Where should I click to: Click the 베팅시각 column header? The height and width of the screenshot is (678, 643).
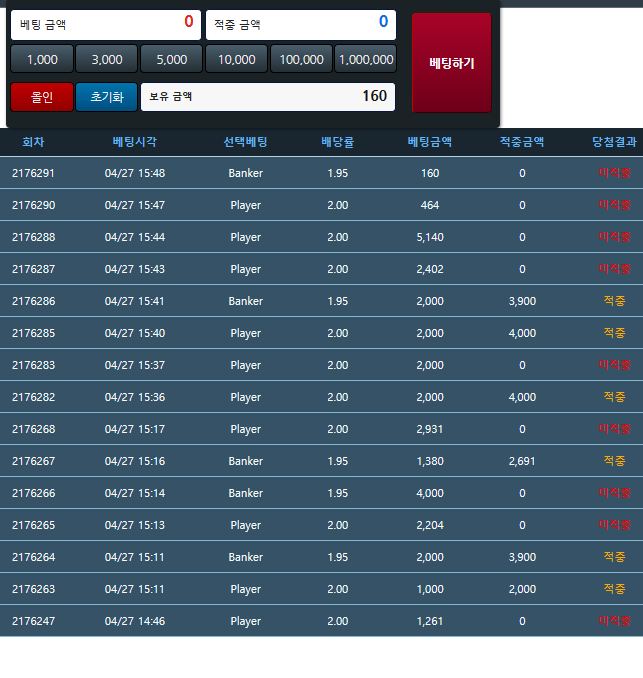click(134, 142)
